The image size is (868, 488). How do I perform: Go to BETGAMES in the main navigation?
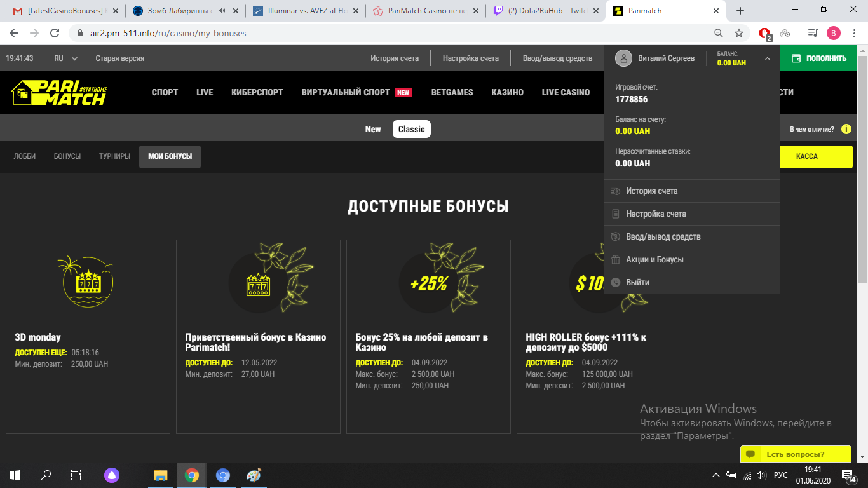tap(452, 93)
